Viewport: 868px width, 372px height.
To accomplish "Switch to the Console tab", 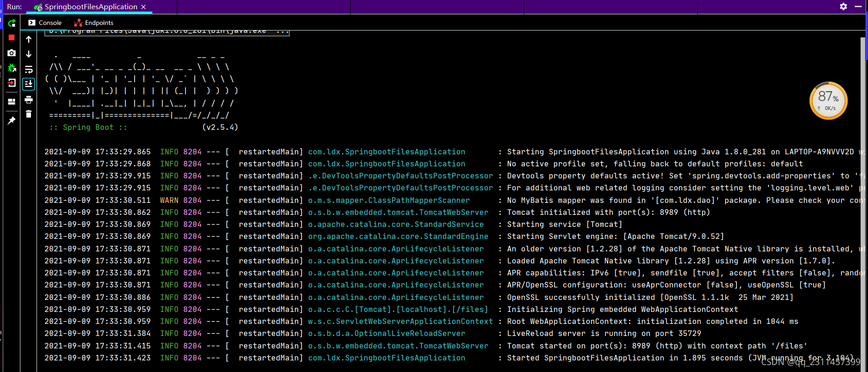I will pyautogui.click(x=45, y=23).
